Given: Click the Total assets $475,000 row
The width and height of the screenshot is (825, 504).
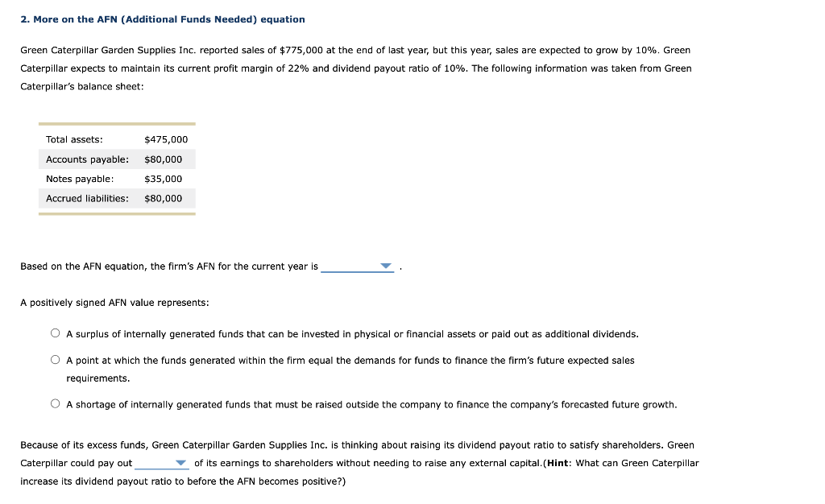Looking at the screenshot, I should point(117,138).
